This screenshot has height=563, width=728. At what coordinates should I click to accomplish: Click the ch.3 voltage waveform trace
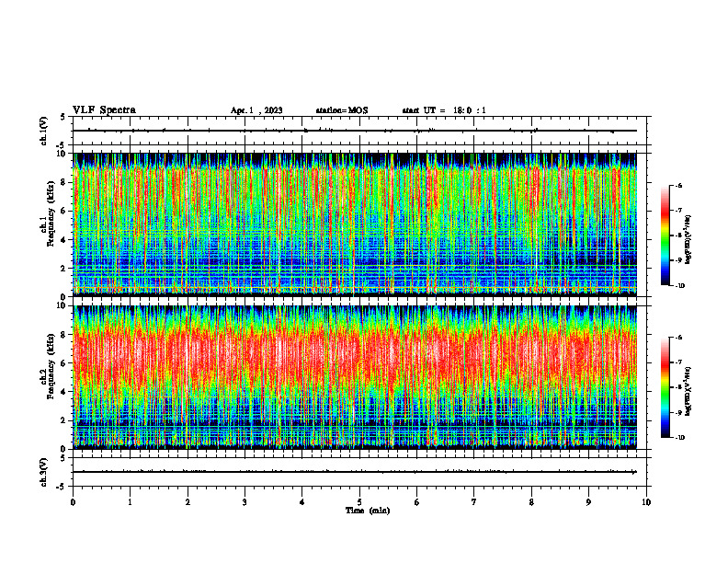[355, 472]
